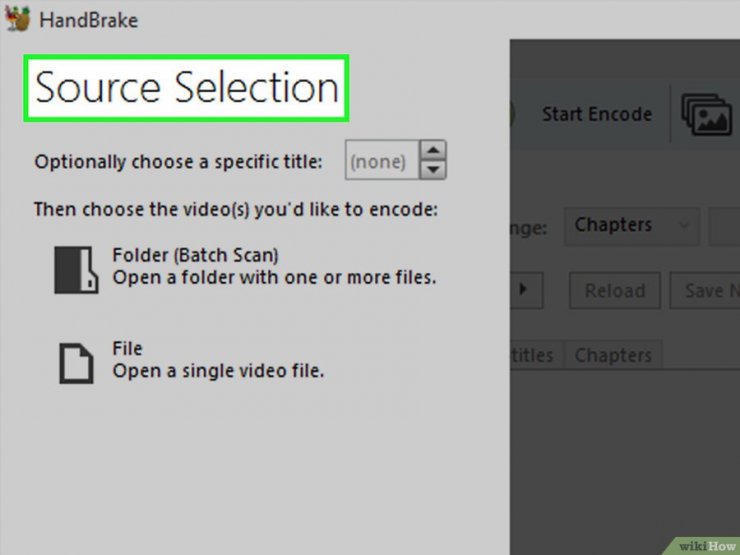Open the Chapters range dropdown
The height and width of the screenshot is (555, 740).
tap(631, 226)
